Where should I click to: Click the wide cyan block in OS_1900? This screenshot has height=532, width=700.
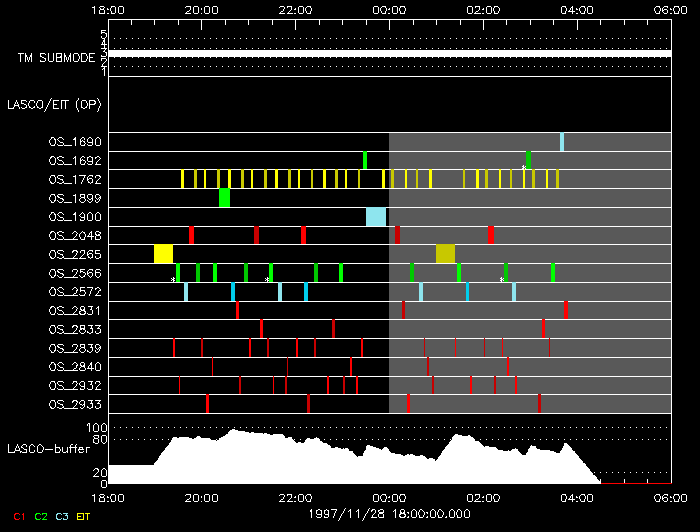point(376,217)
